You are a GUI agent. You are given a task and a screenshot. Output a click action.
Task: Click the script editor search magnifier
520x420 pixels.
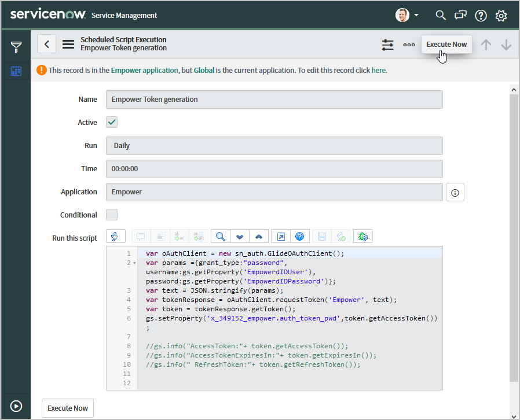coord(220,236)
